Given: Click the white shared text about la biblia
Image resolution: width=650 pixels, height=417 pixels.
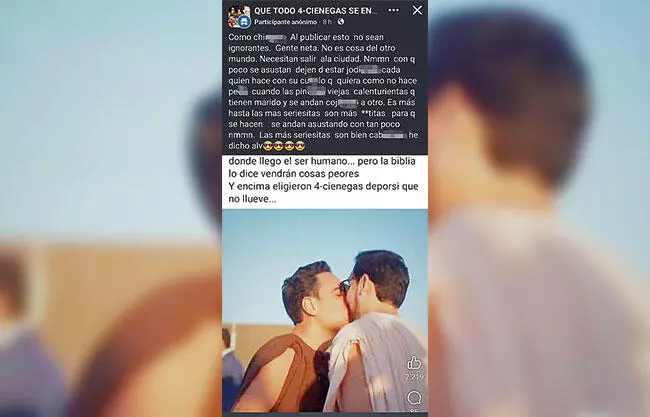Looking at the screenshot, I should pos(322,167).
